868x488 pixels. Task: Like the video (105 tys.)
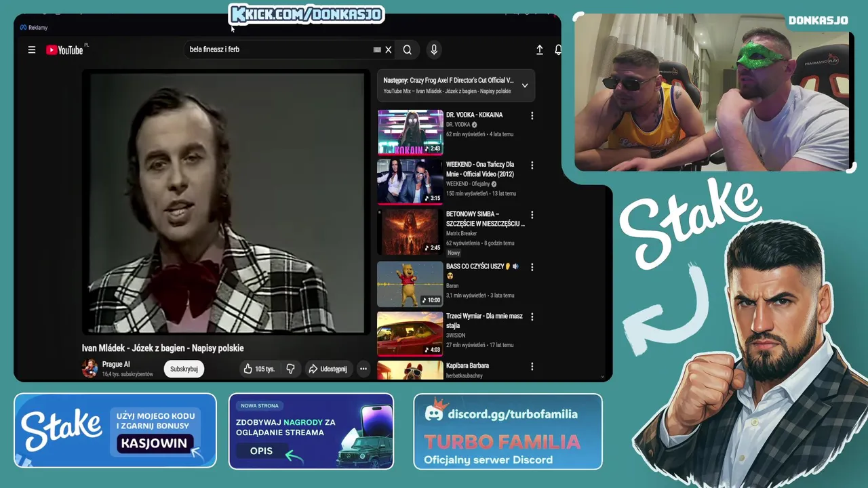click(259, 369)
